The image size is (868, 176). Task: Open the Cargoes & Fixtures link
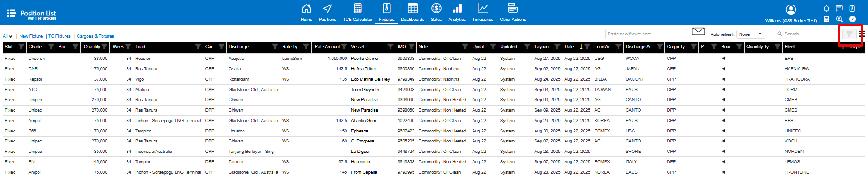click(95, 36)
